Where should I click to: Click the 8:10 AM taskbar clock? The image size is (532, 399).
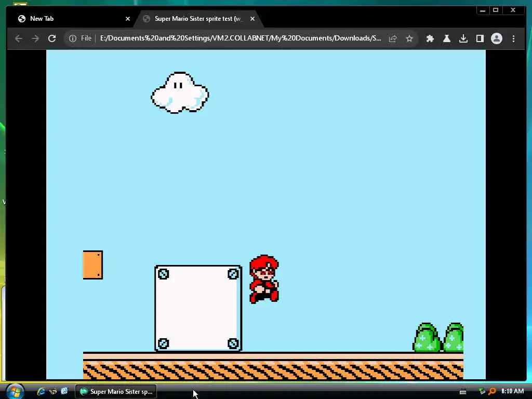tap(512, 391)
